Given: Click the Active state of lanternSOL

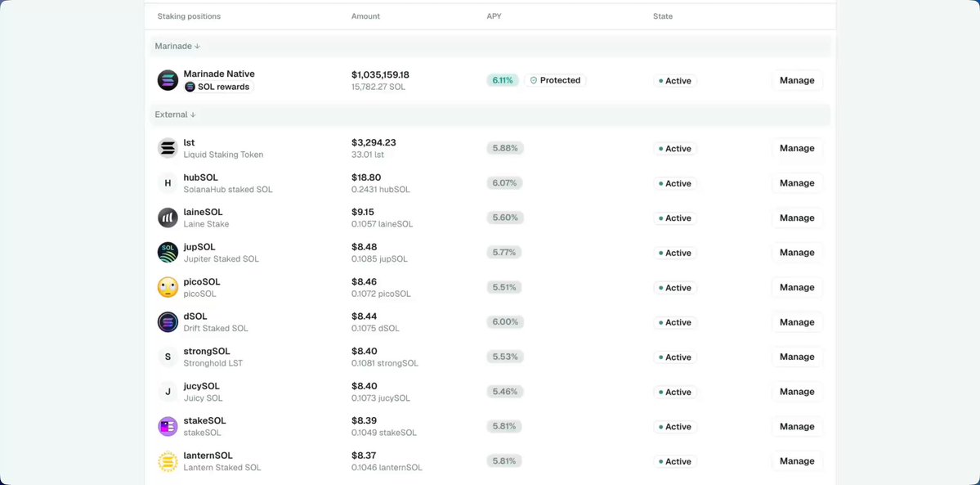Looking at the screenshot, I should [x=675, y=461].
